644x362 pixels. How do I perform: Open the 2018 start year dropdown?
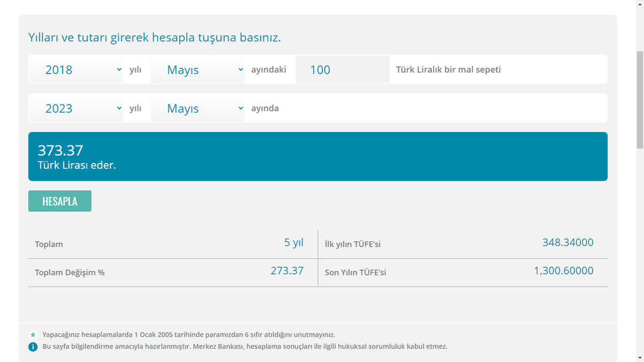tap(76, 70)
